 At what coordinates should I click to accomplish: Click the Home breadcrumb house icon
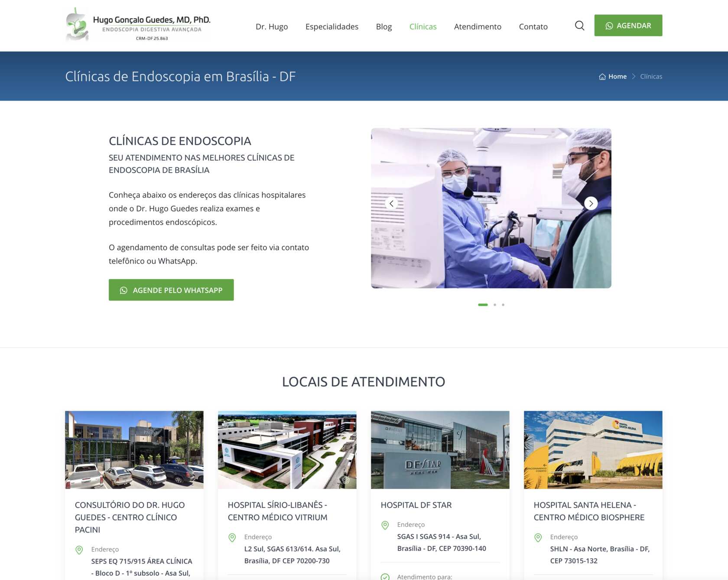[602, 77]
